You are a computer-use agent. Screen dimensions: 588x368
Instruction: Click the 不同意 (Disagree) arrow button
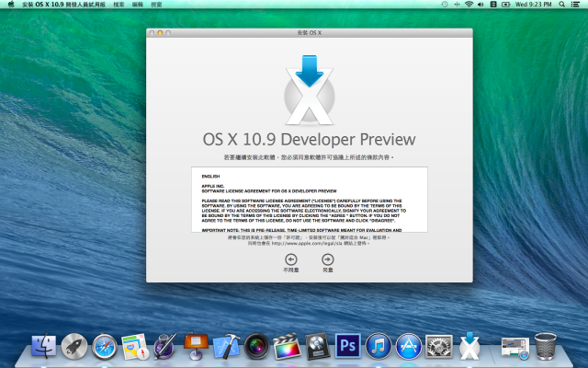[291, 260]
